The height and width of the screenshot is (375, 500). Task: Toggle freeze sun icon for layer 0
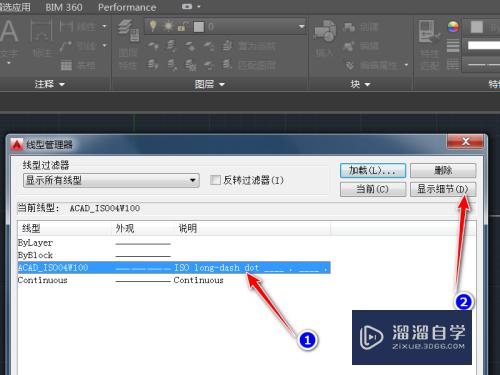[168, 27]
